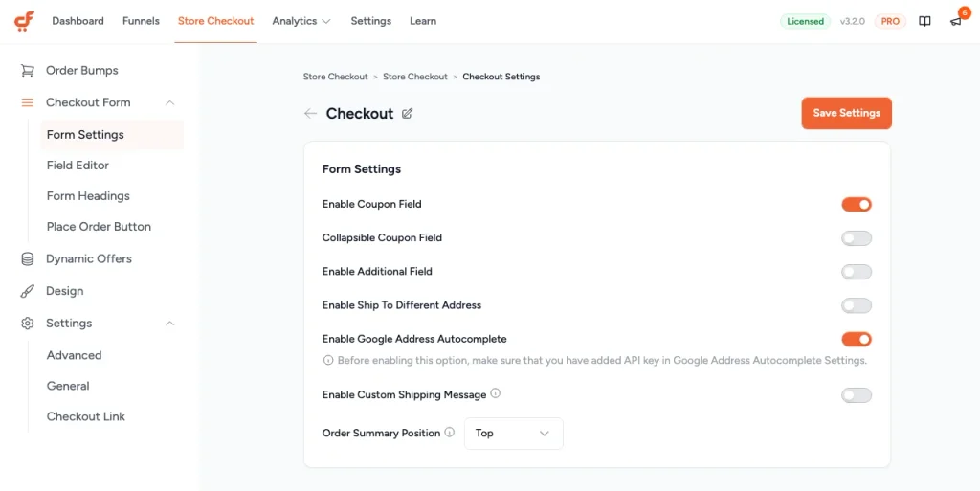The height and width of the screenshot is (491, 980).
Task: Click the notification count badge 6
Action: click(965, 12)
